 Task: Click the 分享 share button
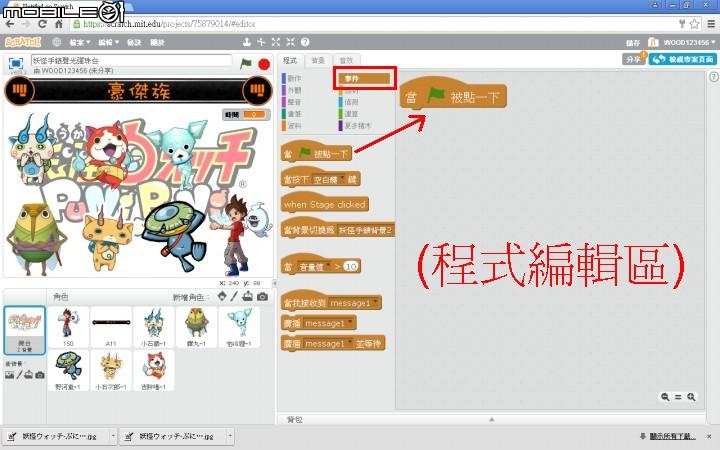tap(633, 59)
